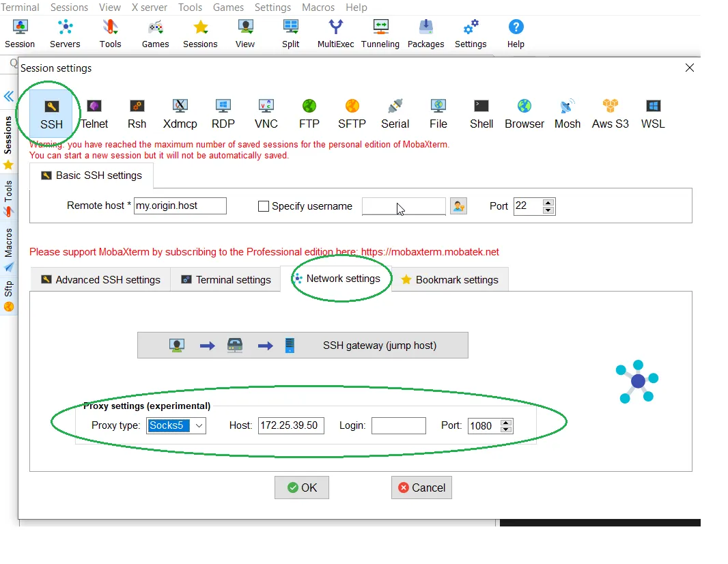Decrease the proxy port value
Viewport: 728px width, 564px height.
[x=506, y=429]
